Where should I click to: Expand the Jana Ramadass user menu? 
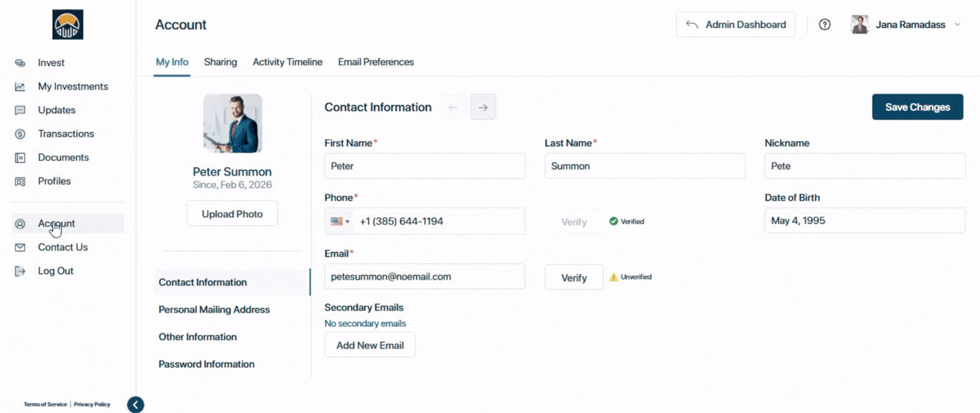click(x=958, y=24)
